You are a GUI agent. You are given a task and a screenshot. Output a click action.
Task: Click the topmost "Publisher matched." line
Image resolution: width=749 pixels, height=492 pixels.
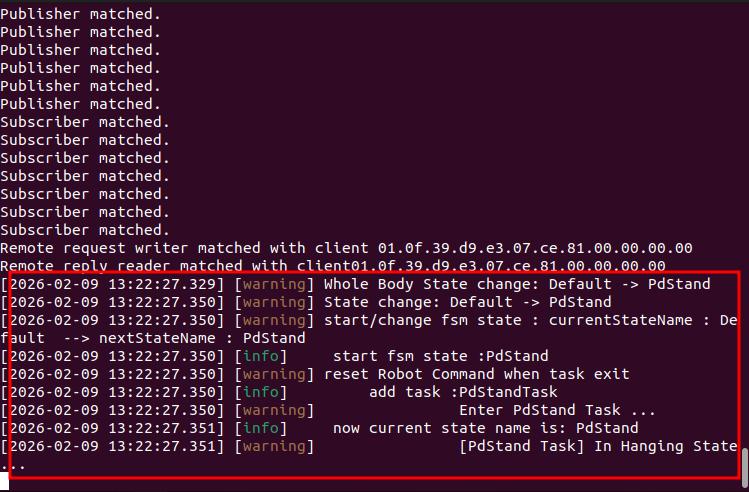pos(80,14)
